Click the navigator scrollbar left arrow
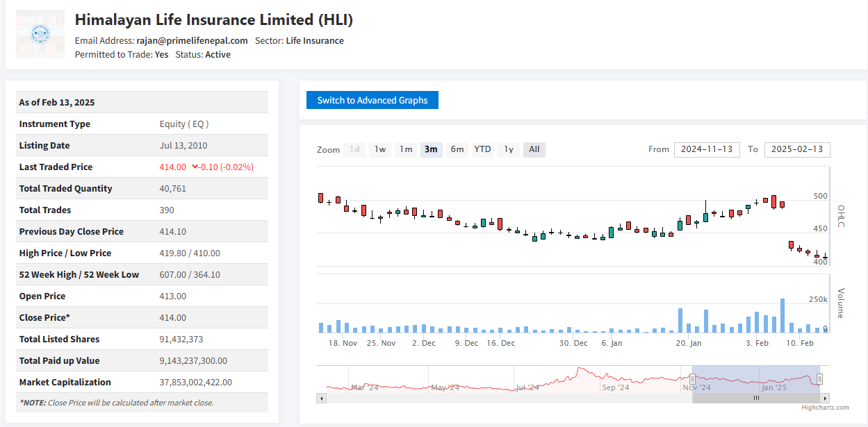The image size is (868, 427). [x=321, y=399]
